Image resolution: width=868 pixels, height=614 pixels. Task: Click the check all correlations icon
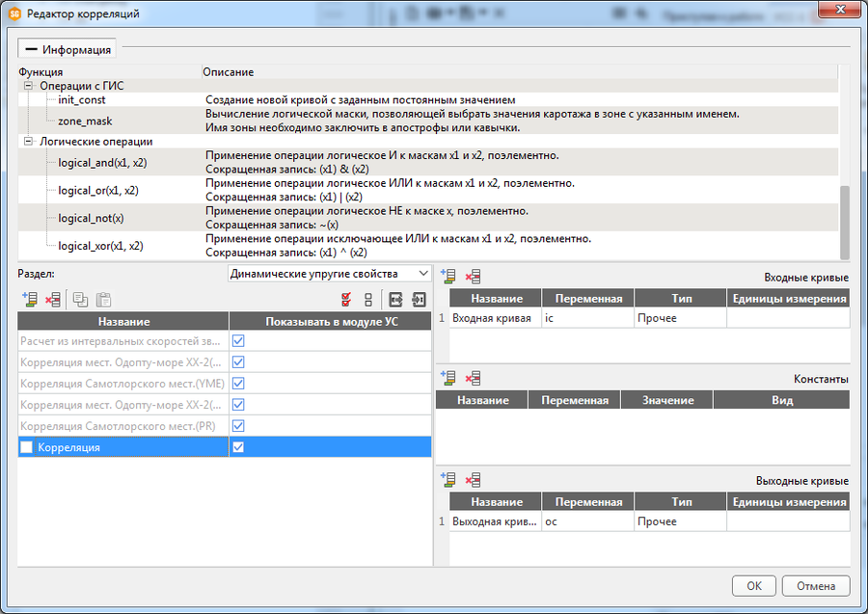pos(346,300)
